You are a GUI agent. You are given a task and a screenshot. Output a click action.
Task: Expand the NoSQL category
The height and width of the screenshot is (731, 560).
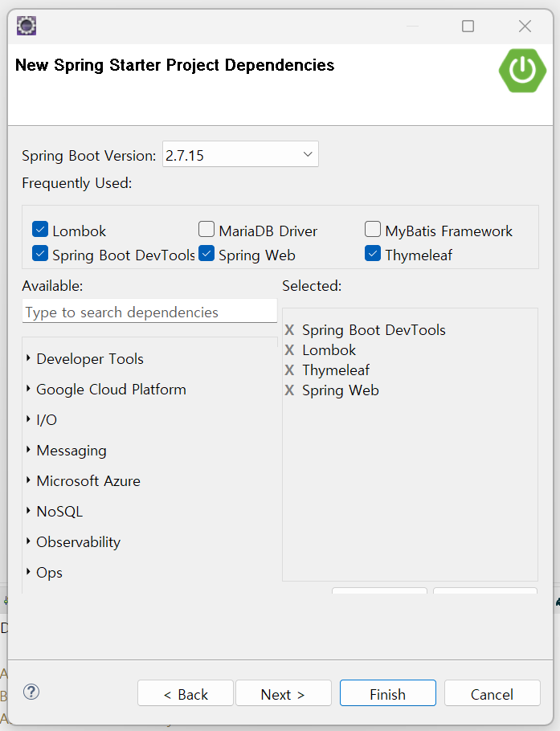point(28,511)
